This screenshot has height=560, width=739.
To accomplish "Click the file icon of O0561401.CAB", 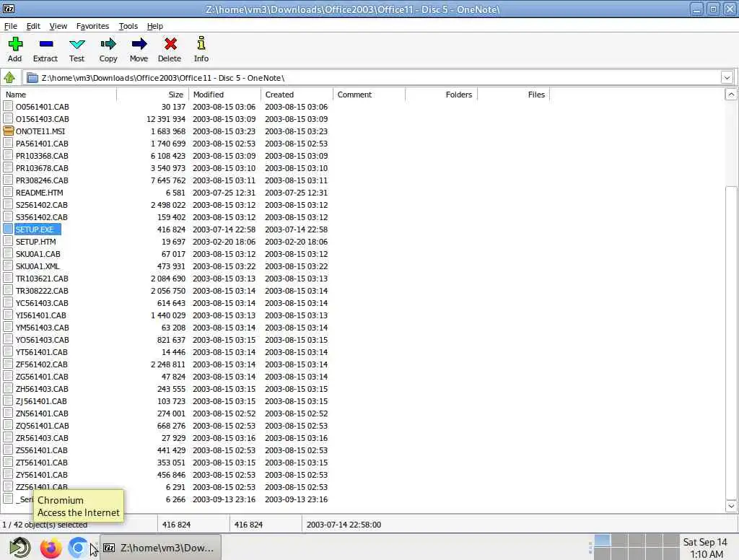I will click(8, 107).
